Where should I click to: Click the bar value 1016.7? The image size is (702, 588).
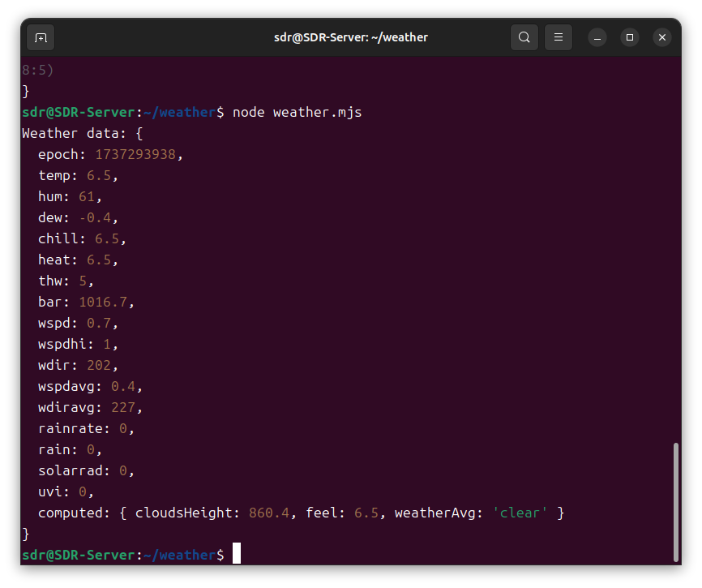pyautogui.click(x=102, y=302)
